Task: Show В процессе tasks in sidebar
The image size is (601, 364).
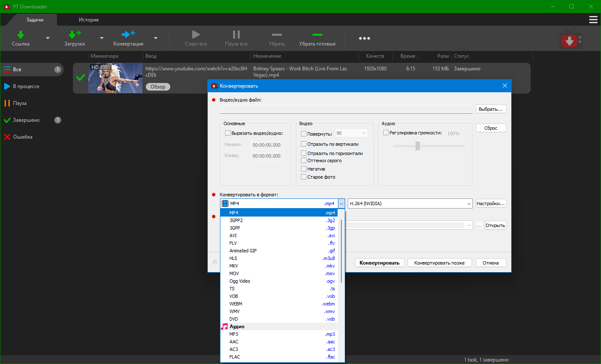Action: pos(26,86)
